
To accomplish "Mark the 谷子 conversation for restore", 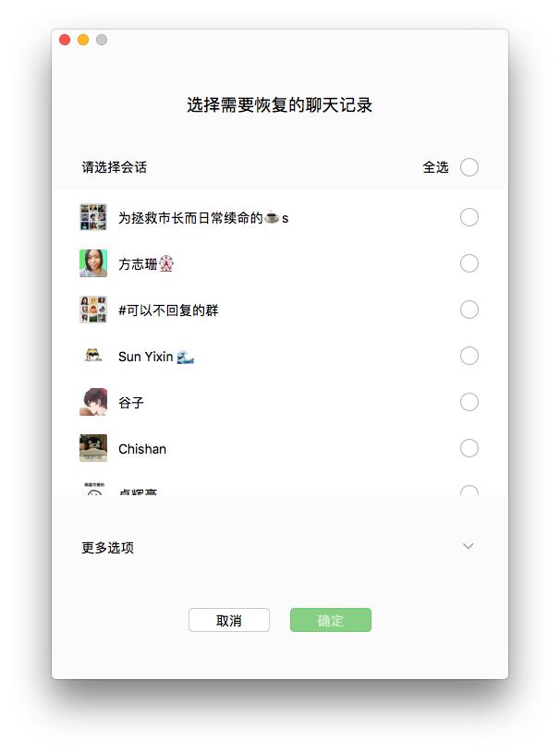I will [x=469, y=402].
